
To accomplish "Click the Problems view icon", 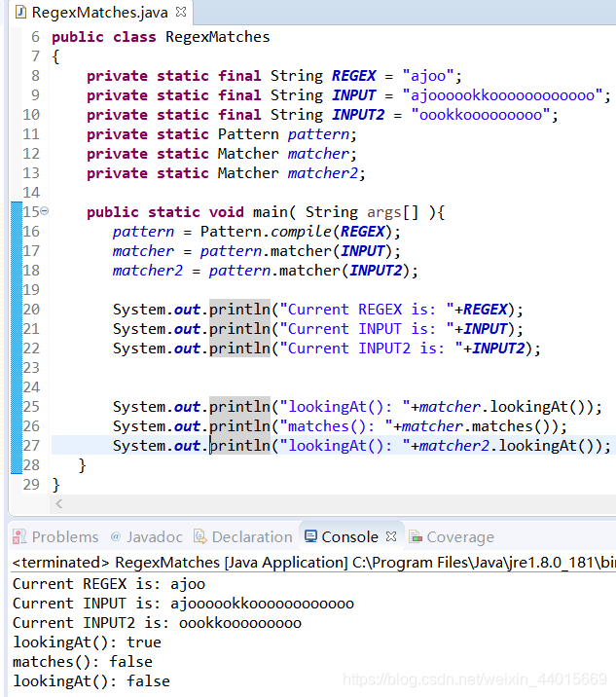I will pos(19,537).
